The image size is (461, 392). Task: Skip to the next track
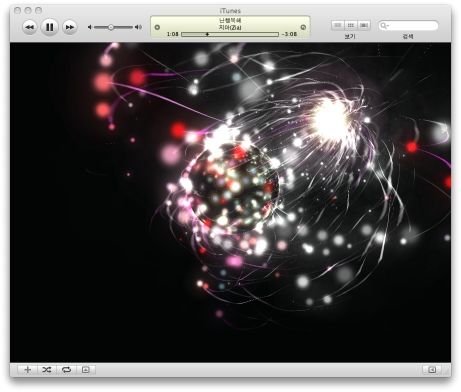[x=70, y=27]
